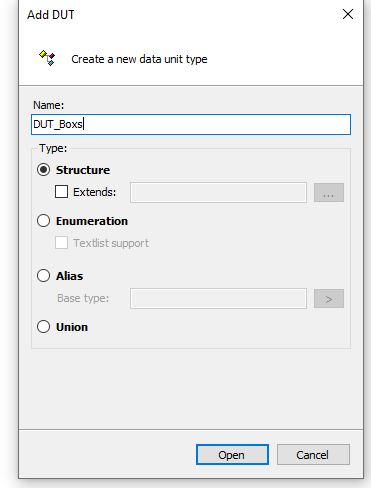Viewport: 371px width, 488px height.
Task: Click the Enumeration label text
Action: click(92, 221)
